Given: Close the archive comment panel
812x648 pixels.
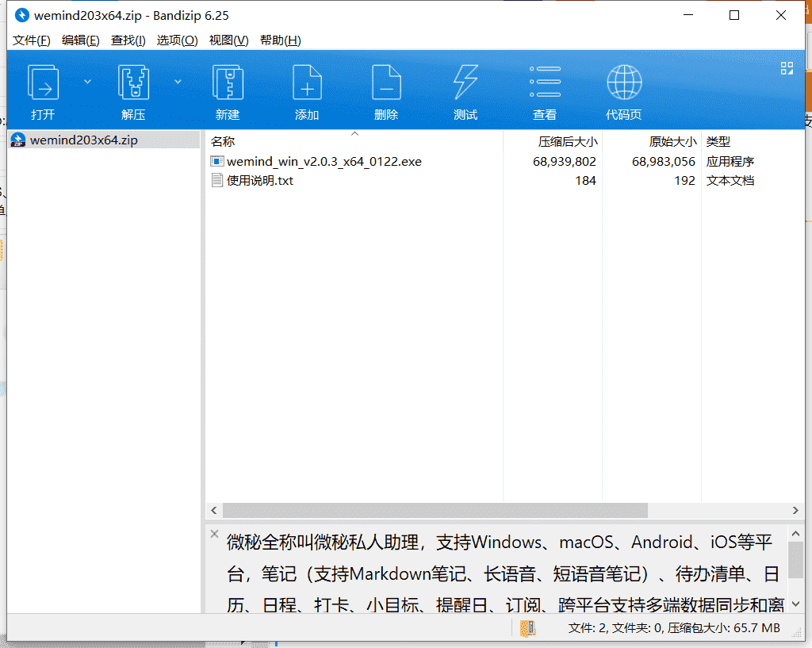Looking at the screenshot, I should (x=214, y=534).
